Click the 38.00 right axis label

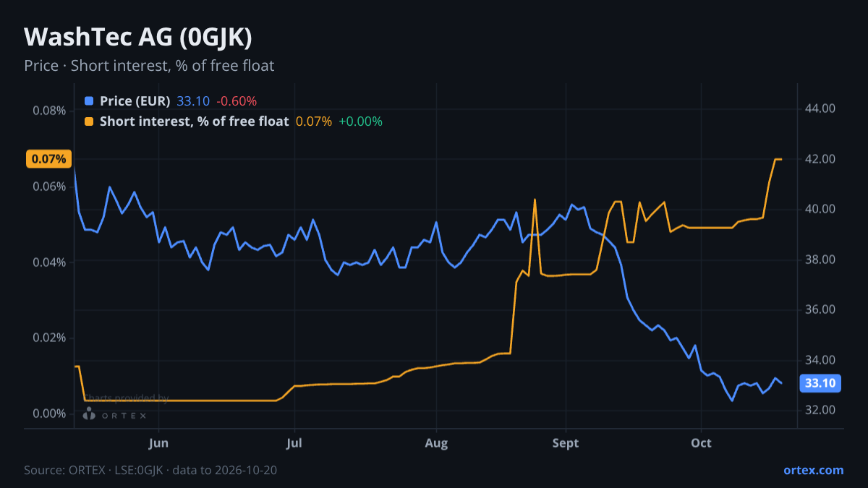[820, 260]
